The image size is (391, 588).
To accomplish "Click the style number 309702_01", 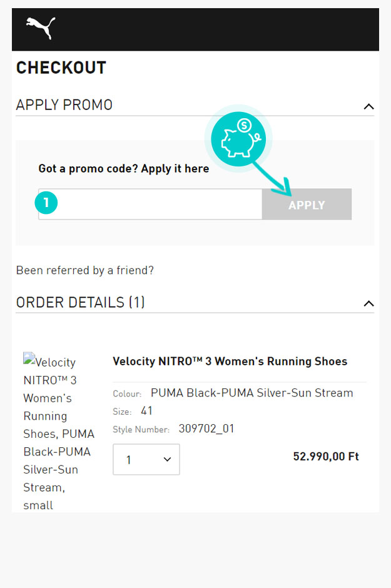I will (206, 428).
